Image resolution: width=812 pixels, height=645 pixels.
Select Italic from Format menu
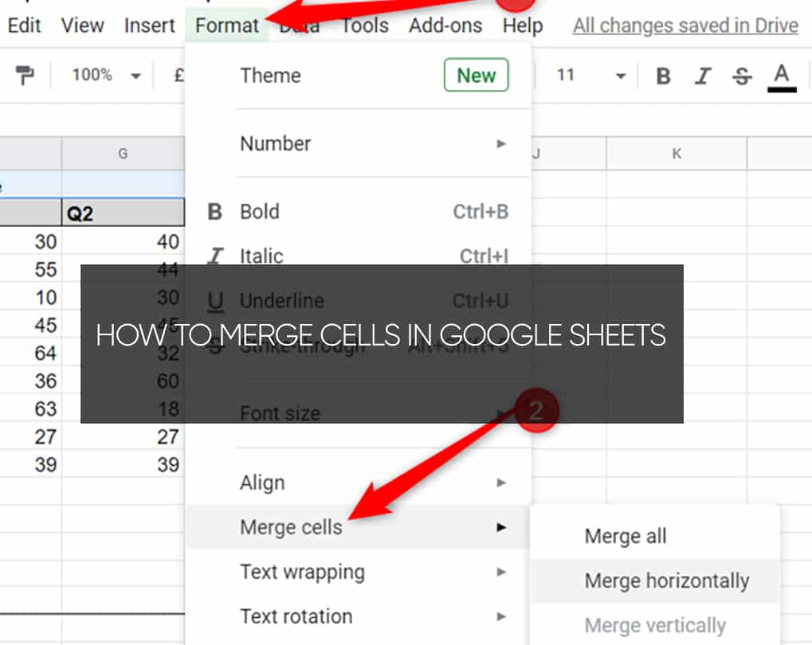tap(358, 255)
